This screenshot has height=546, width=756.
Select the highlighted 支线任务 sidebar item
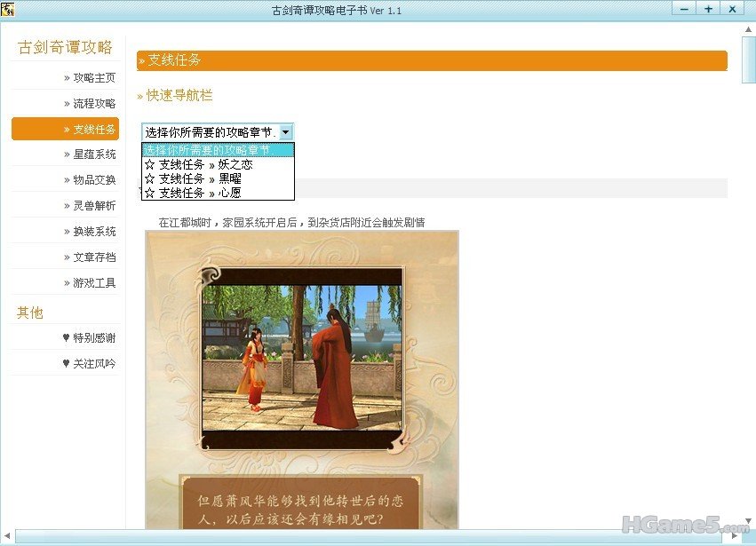(66, 129)
